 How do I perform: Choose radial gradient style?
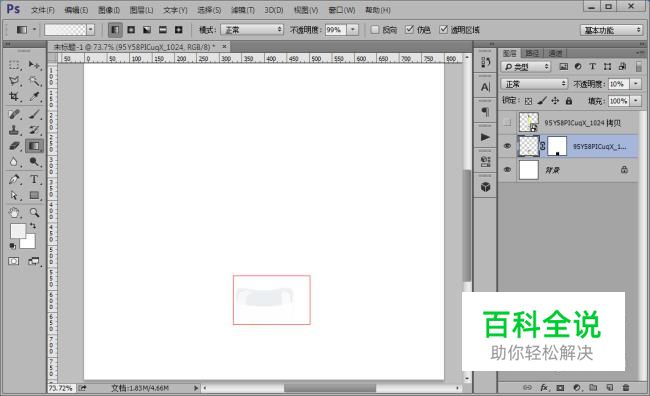pos(131,30)
